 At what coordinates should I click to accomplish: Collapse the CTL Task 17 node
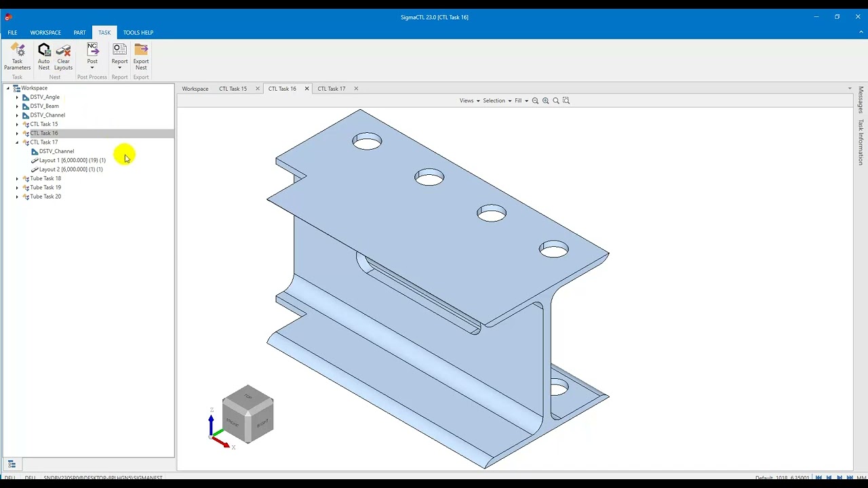click(17, 142)
